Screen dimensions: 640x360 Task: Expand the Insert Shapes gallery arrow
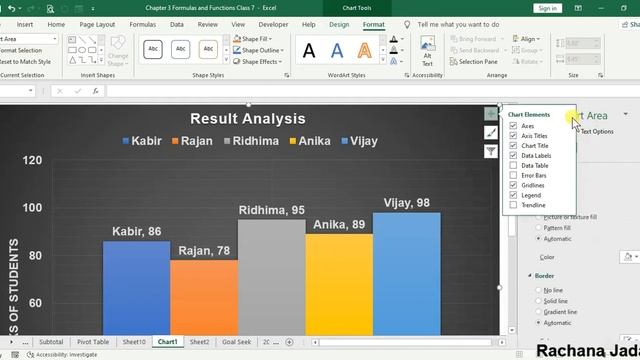[101, 60]
